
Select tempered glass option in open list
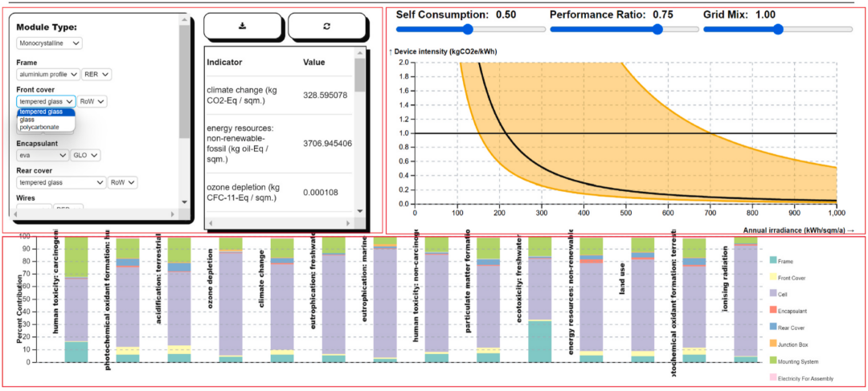tap(39, 112)
